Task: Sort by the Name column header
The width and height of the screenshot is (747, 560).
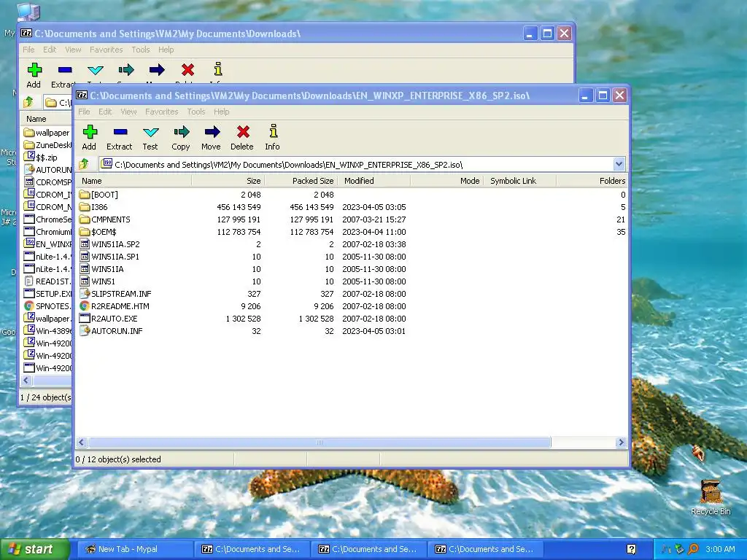Action: 134,181
